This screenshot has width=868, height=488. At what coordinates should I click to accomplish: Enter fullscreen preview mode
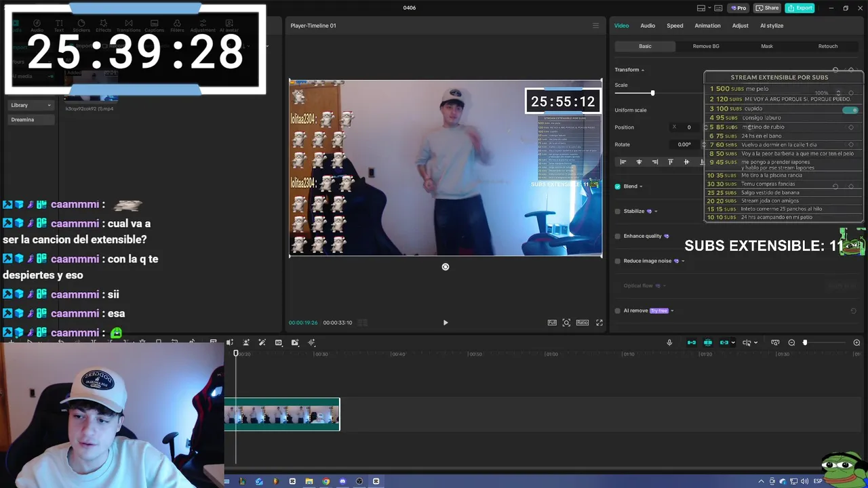pos(599,323)
